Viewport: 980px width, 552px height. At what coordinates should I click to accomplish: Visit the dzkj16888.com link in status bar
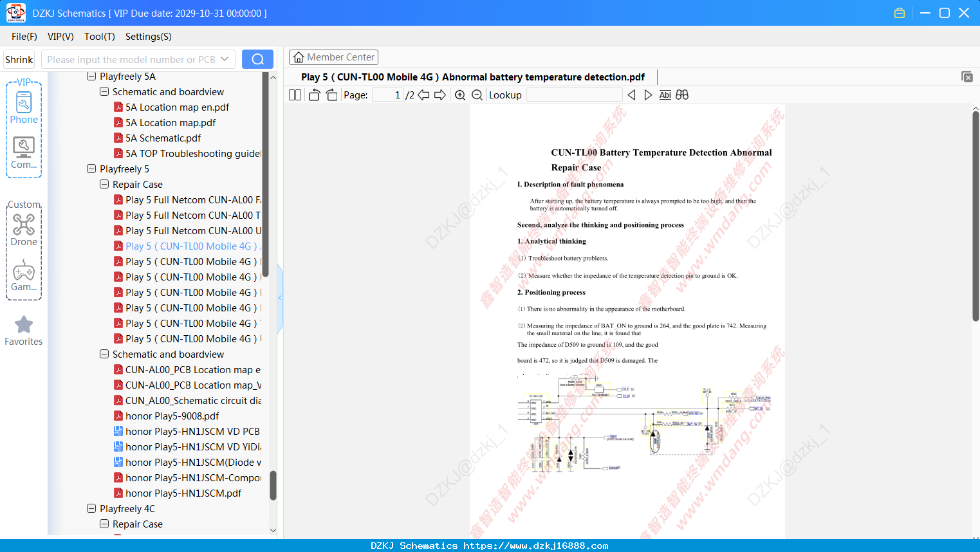[536, 546]
